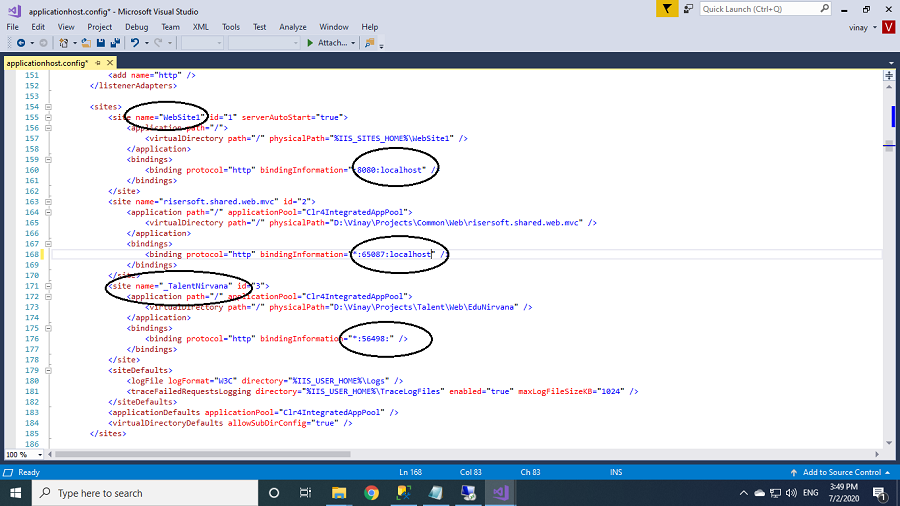This screenshot has height=506, width=900.
Task: Click Type here to search box
Action: tap(145, 493)
